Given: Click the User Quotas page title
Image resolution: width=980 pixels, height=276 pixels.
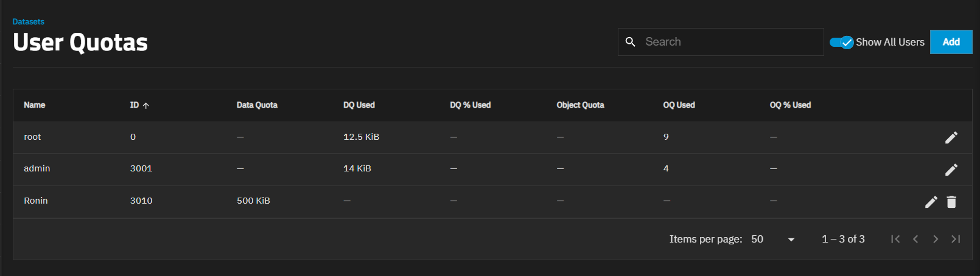Looking at the screenshot, I should (x=80, y=43).
